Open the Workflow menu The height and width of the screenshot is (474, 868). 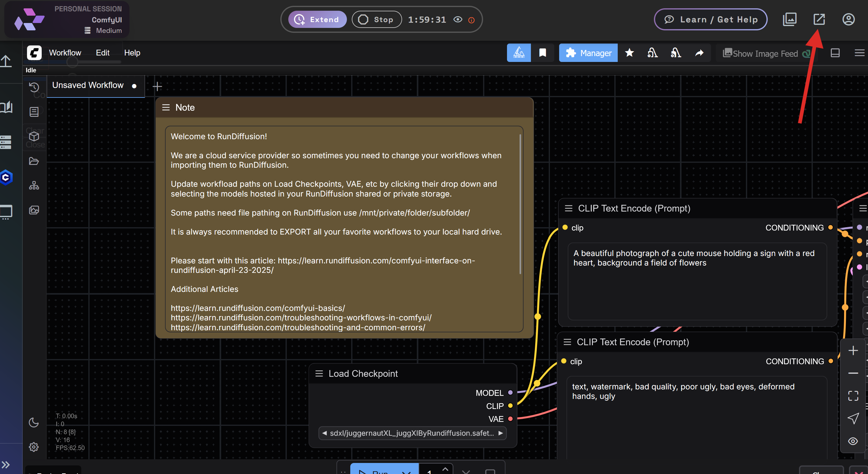pyautogui.click(x=65, y=52)
